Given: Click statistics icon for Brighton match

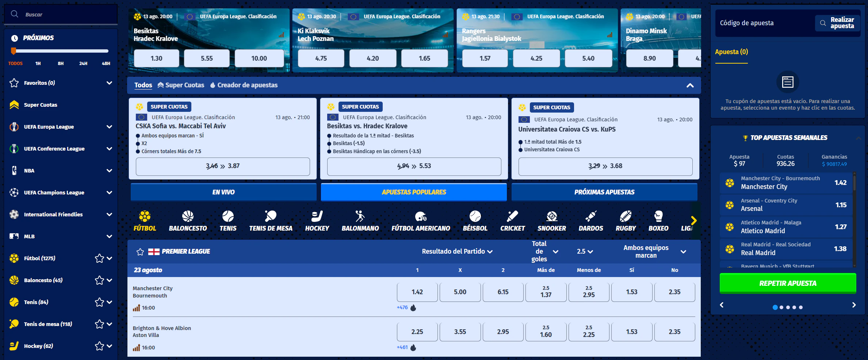Looking at the screenshot, I should coord(136,348).
